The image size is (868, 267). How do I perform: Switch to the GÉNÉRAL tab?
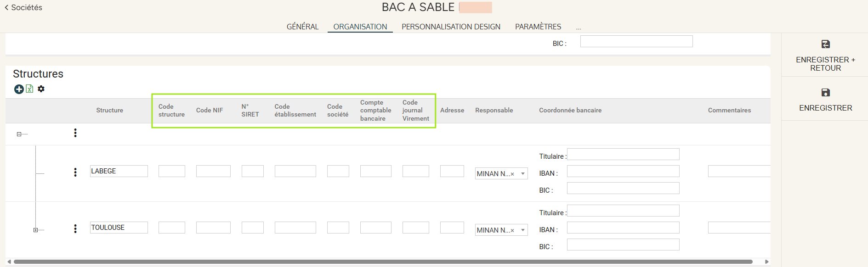pos(302,27)
